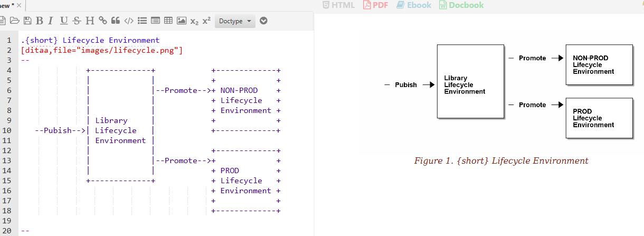Insert a block quote
The image size is (644, 236).
pos(115,21)
